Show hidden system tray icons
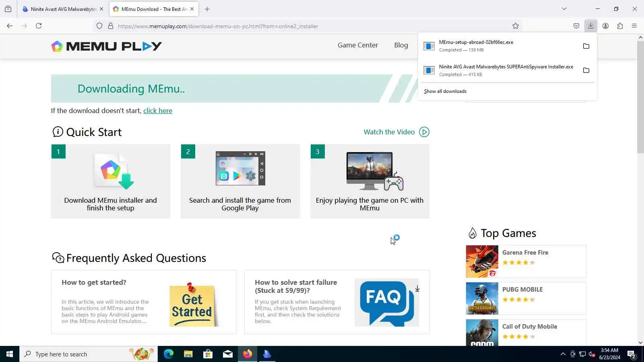Image resolution: width=644 pixels, height=362 pixels. 563,354
